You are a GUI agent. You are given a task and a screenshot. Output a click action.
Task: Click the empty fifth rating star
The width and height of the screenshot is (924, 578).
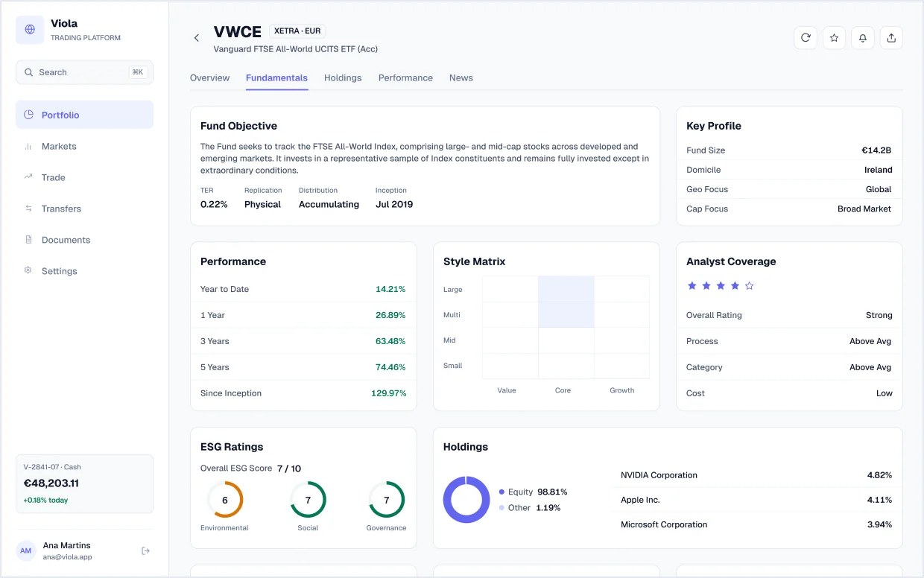click(750, 285)
